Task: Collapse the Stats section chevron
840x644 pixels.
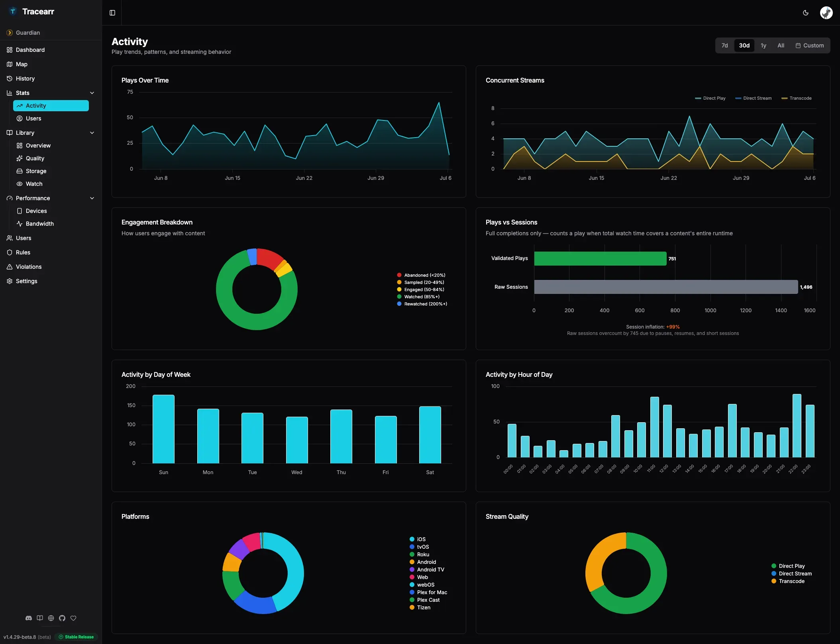Action: [92, 93]
